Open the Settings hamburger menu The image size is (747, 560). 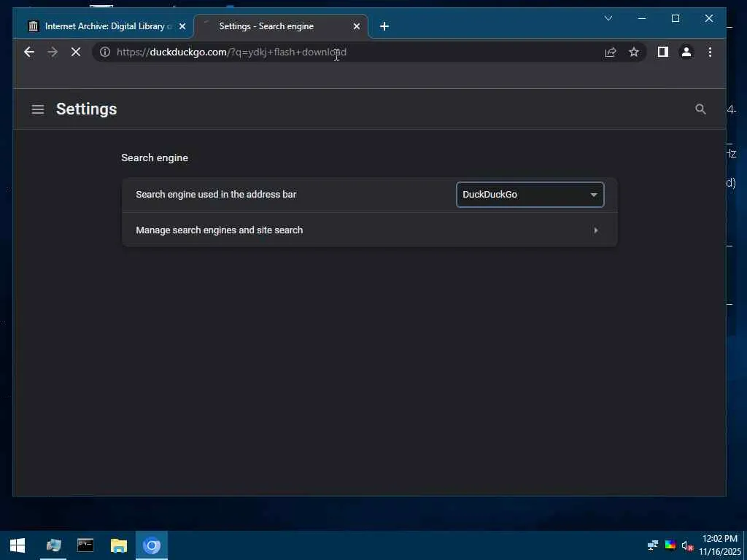click(38, 109)
